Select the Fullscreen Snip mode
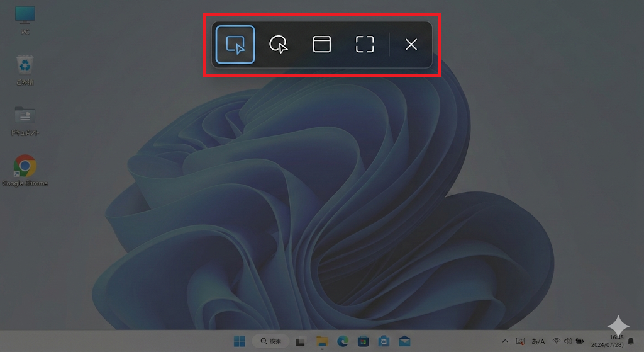The height and width of the screenshot is (352, 644). pyautogui.click(x=365, y=45)
